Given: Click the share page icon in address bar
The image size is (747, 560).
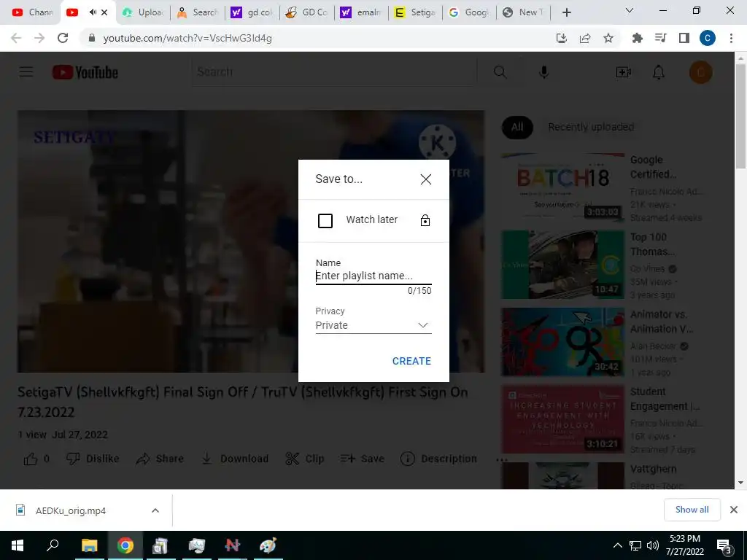Looking at the screenshot, I should 585,38.
